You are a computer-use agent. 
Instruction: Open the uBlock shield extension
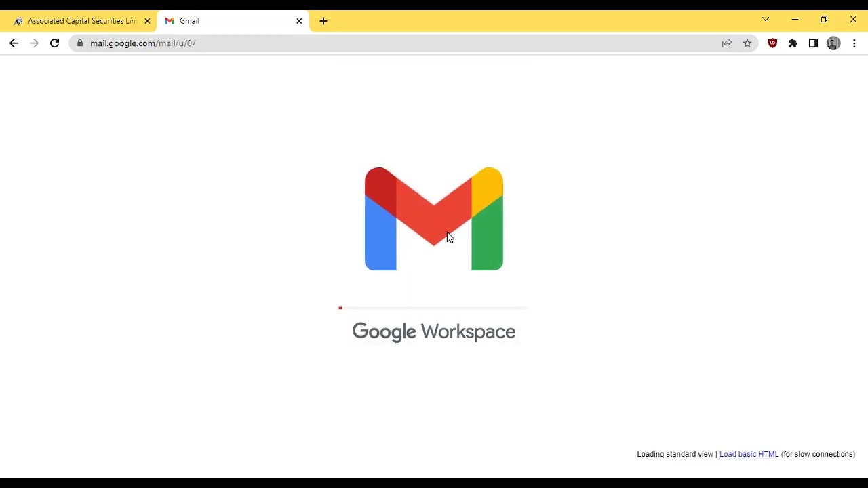point(772,43)
